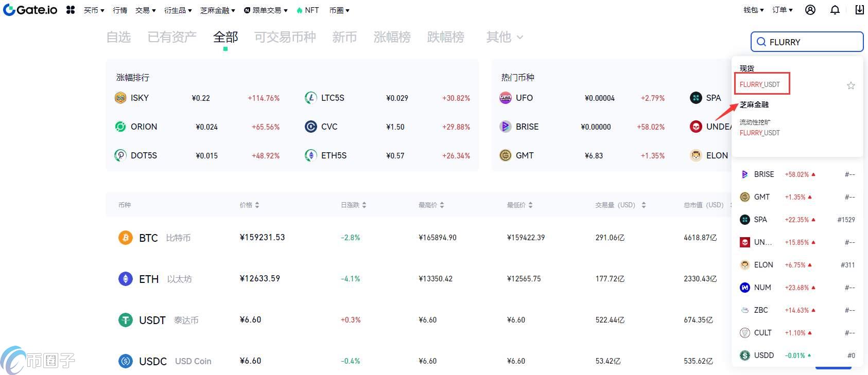Click the CULT coin icon in side list
The width and height of the screenshot is (868, 375).
point(745,333)
